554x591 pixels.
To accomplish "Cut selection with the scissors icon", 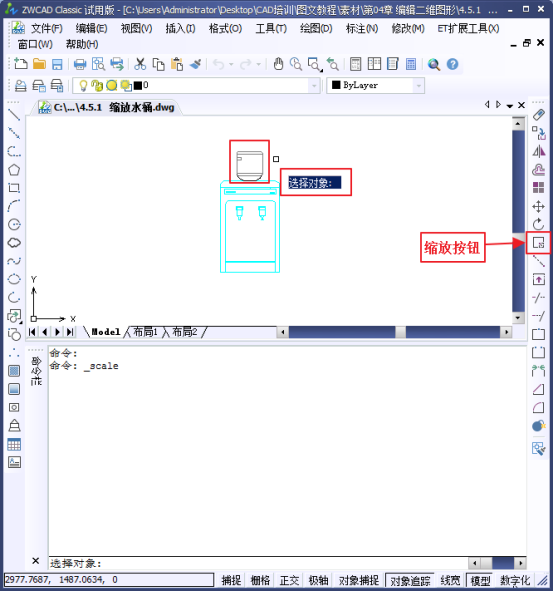I will 140,64.
